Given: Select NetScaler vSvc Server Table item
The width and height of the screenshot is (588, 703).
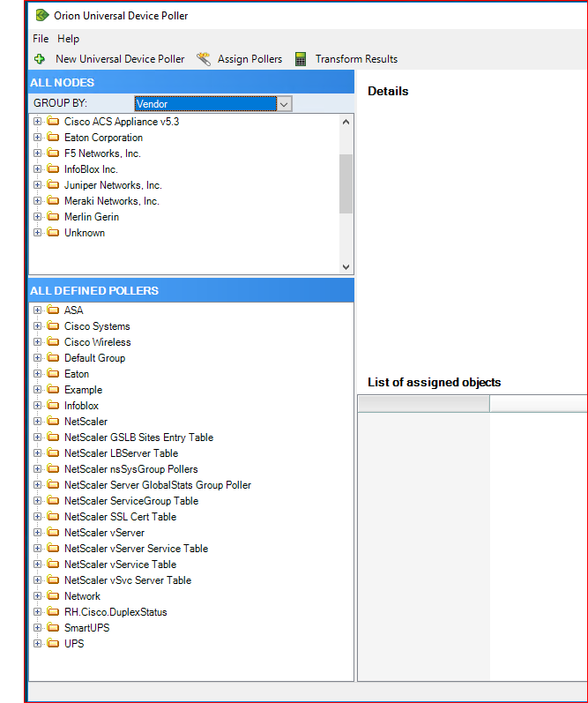Looking at the screenshot, I should coord(128,580).
